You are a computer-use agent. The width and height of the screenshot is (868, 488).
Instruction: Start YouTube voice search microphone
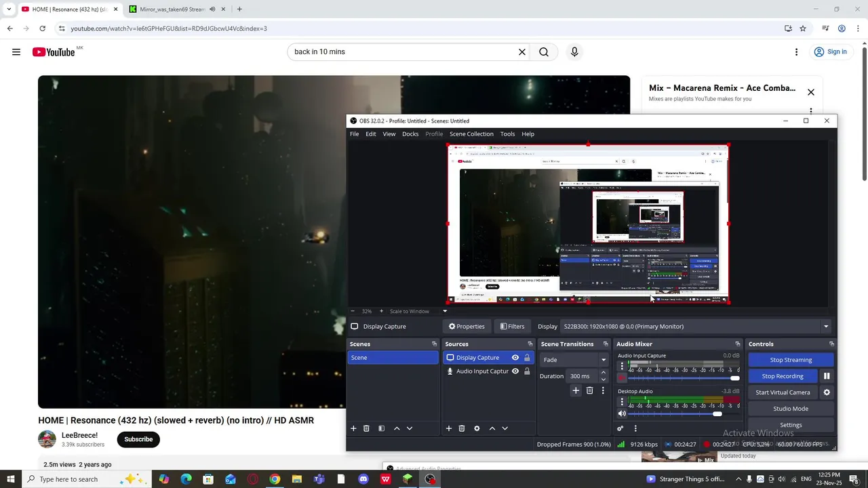(x=574, y=52)
